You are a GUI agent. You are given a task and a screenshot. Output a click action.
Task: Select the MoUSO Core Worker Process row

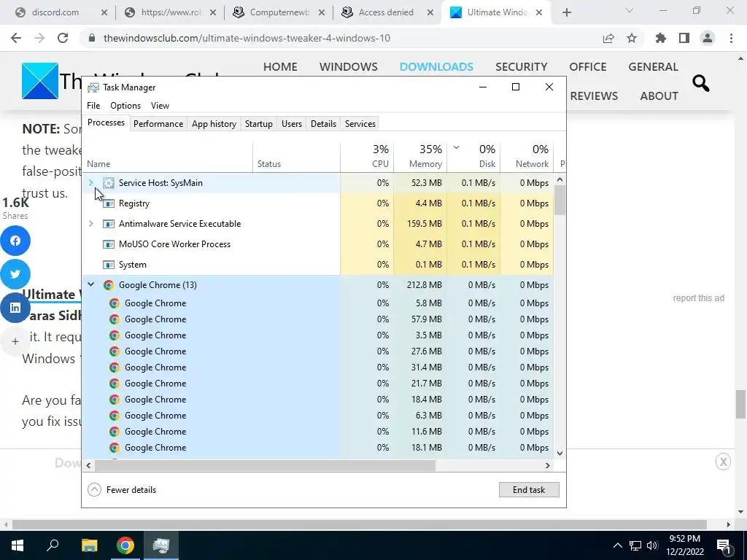(318, 244)
